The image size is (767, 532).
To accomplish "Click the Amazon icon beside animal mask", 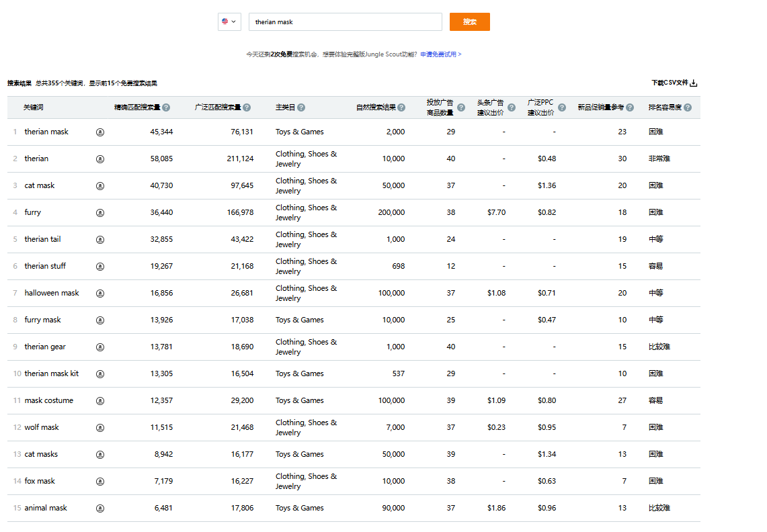I will click(x=100, y=508).
